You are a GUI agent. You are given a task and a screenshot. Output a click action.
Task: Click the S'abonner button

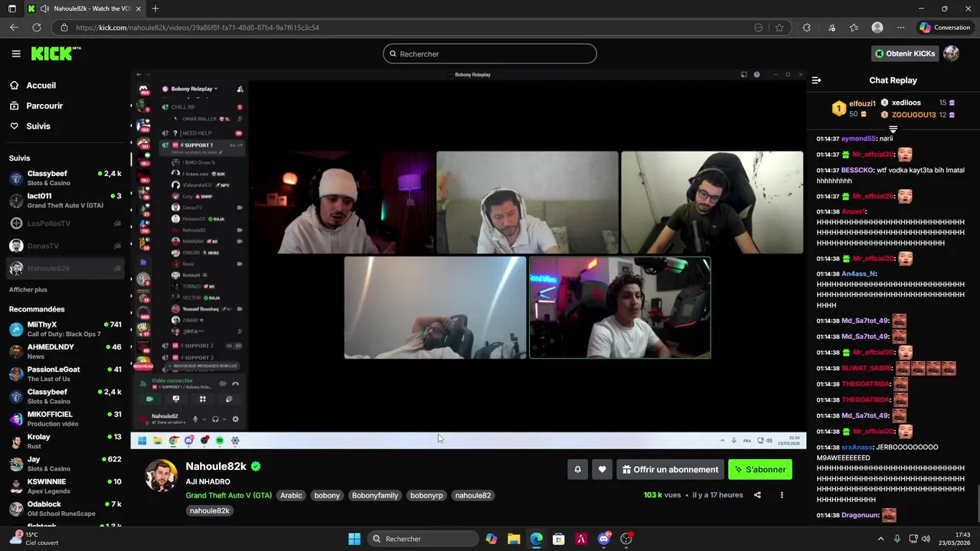(760, 470)
